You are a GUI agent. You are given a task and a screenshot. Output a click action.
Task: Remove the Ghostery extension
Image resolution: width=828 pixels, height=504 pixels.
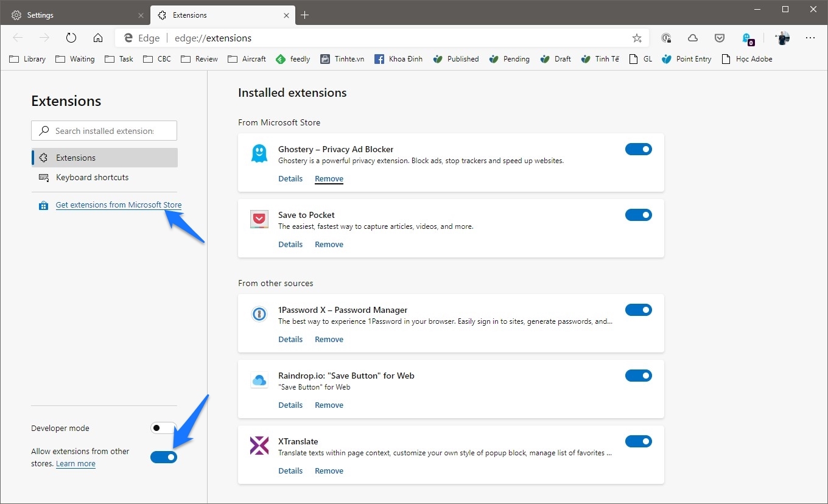pos(329,179)
